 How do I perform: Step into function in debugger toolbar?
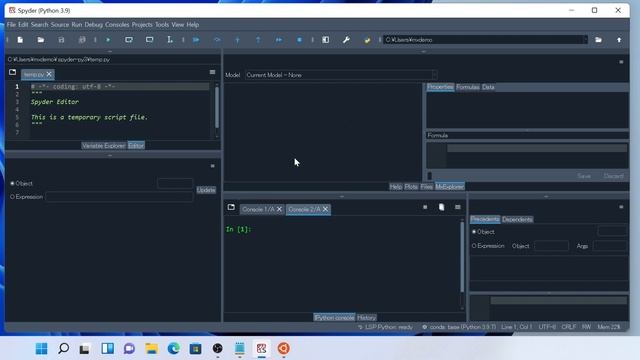(238, 40)
